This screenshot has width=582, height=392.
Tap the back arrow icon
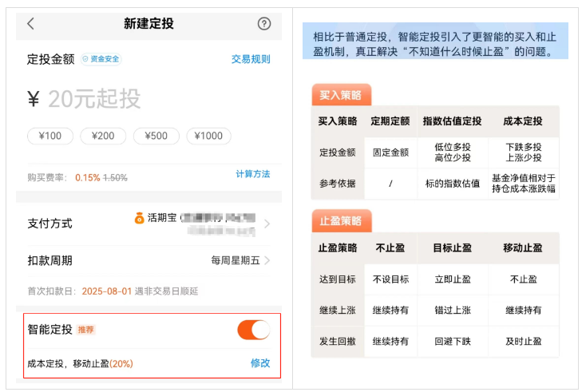(x=31, y=24)
